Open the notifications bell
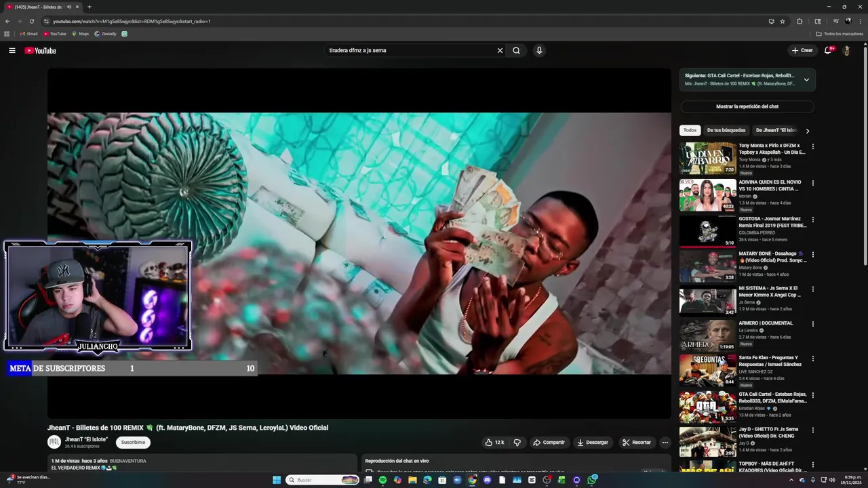Screen dimensions: 868x488 tap(828, 50)
